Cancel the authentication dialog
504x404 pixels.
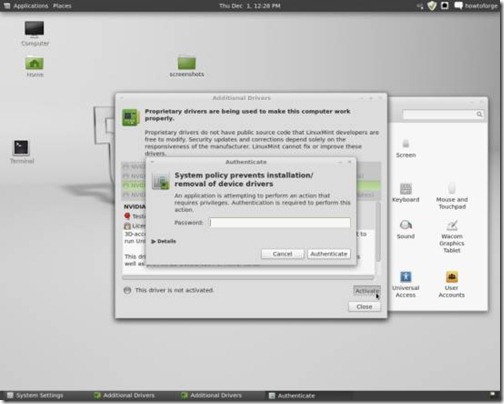tap(282, 254)
